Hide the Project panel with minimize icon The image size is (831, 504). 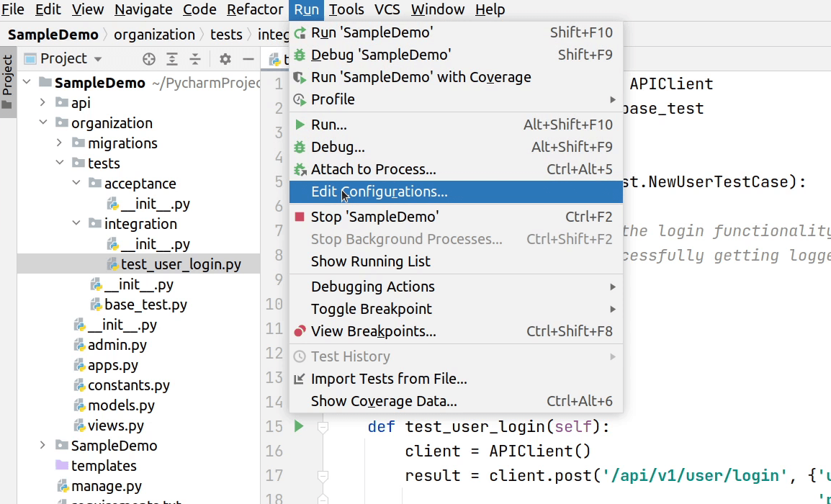tap(248, 59)
